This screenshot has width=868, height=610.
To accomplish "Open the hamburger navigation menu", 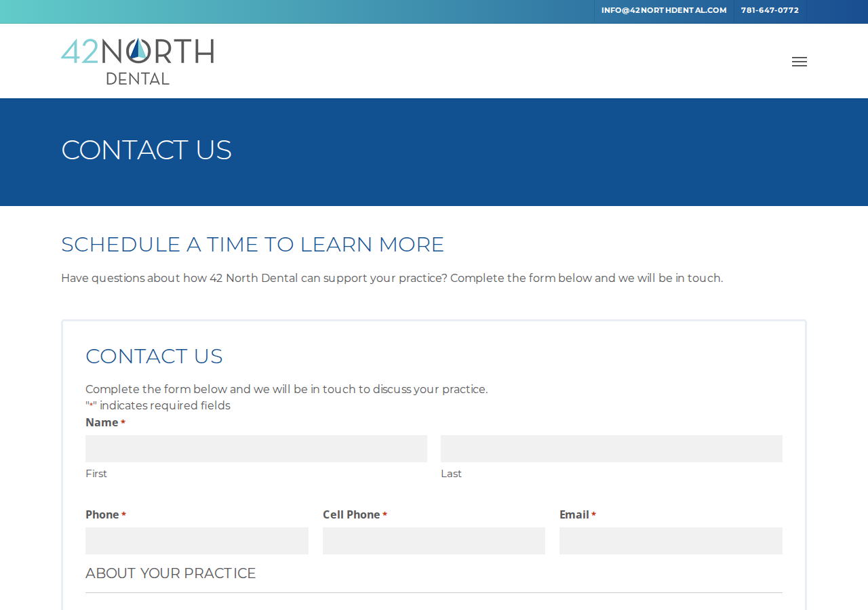I will coord(800,62).
